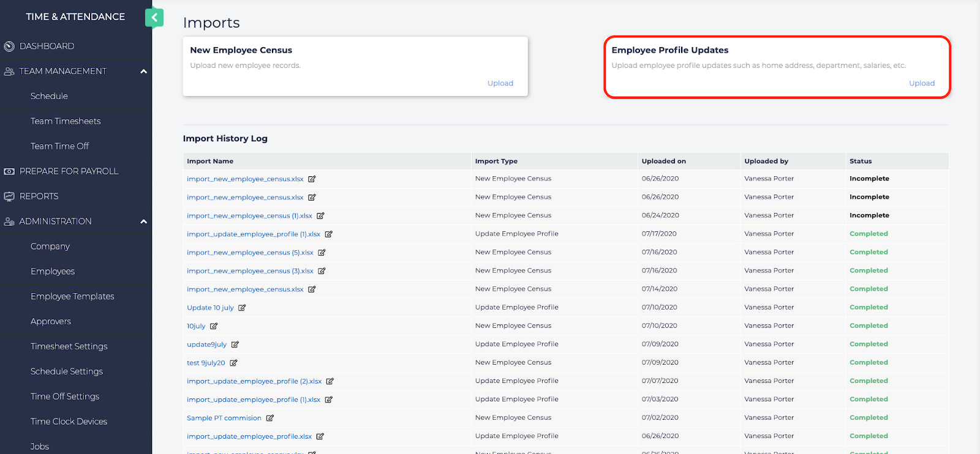Go to Employee Templates in sidebar

click(72, 296)
